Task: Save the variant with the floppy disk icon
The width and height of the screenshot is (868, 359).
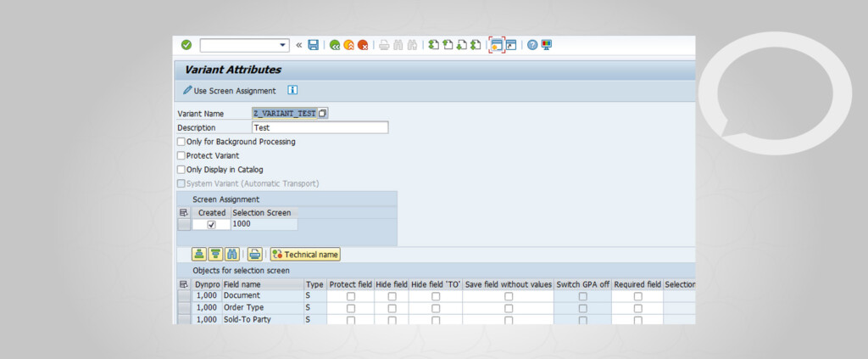Action: tap(314, 45)
